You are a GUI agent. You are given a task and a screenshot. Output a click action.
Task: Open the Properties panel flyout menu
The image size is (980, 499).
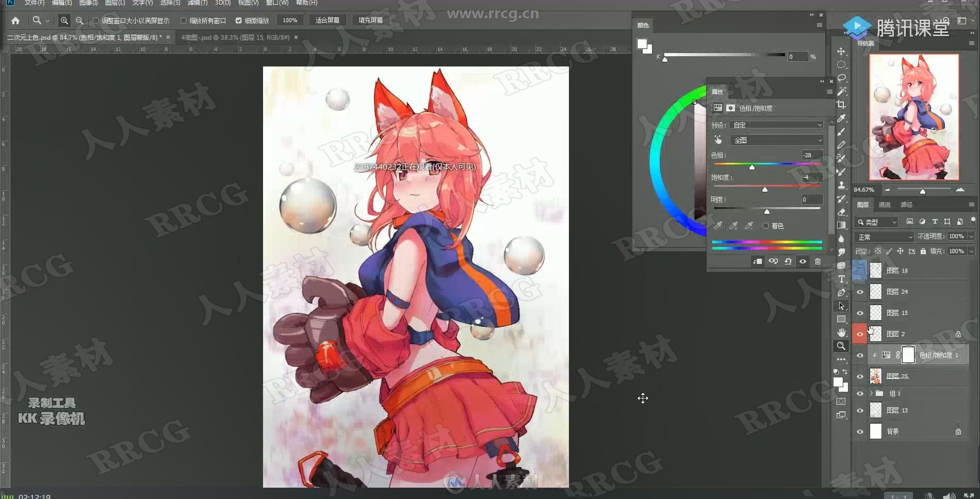[x=829, y=92]
